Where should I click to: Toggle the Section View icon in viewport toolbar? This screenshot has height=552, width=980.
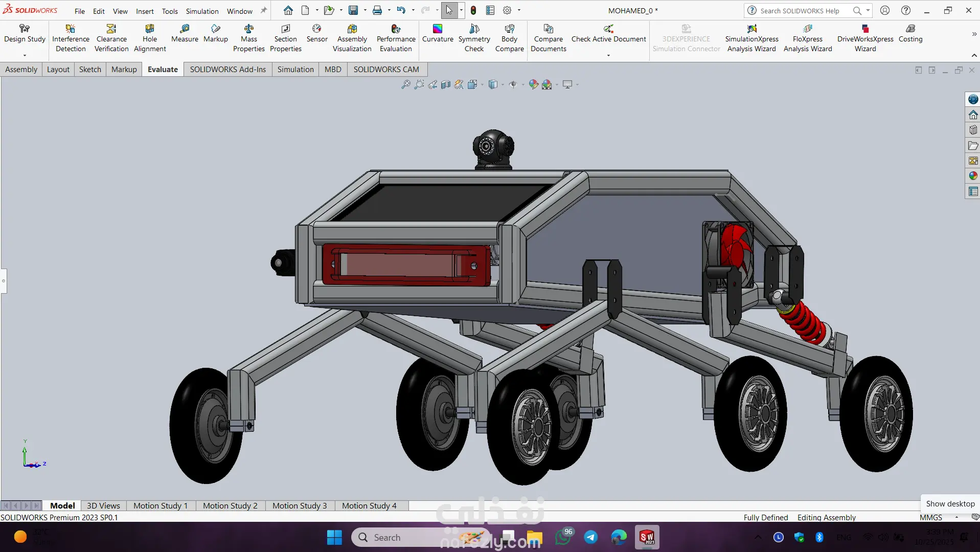click(446, 84)
